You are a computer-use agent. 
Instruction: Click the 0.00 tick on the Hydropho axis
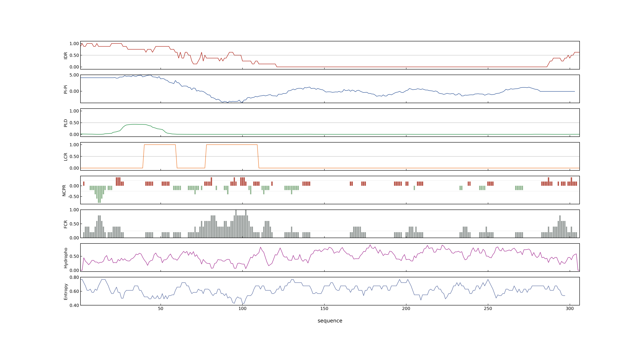tap(74, 270)
